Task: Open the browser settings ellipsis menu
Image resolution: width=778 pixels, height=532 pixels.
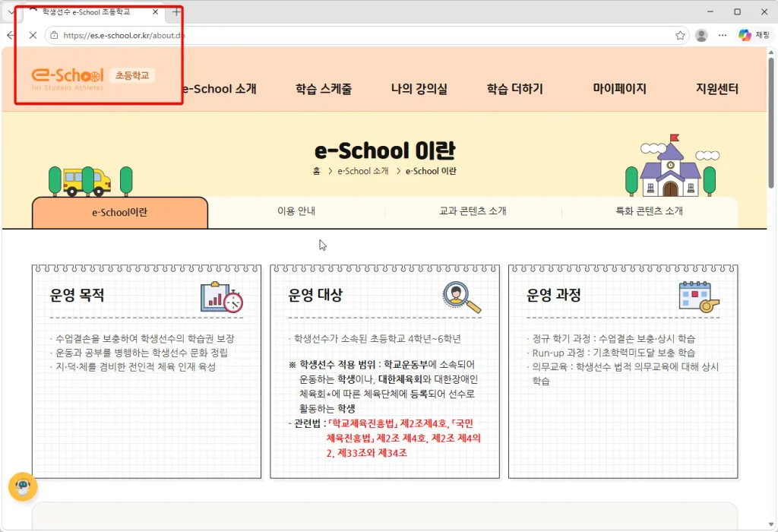Action: point(723,35)
